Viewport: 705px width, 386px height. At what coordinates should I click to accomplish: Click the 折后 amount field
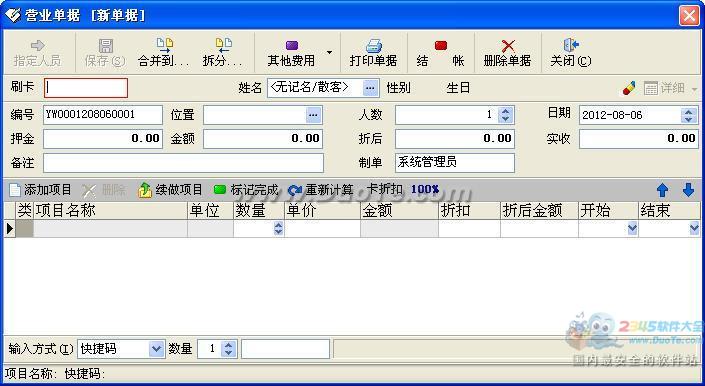[x=455, y=138]
